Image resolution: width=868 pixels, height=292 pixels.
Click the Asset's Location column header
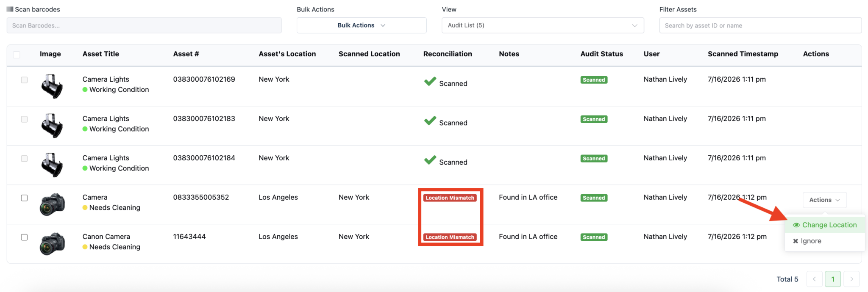(287, 54)
